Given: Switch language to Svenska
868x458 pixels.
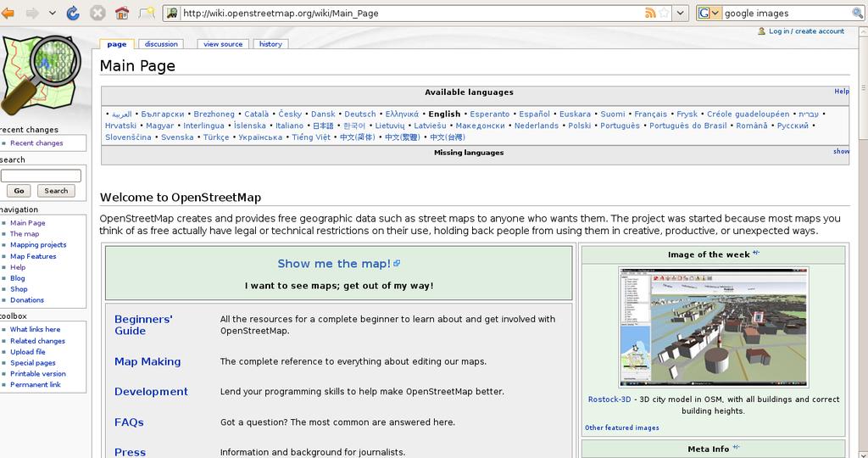Looking at the screenshot, I should click(177, 137).
